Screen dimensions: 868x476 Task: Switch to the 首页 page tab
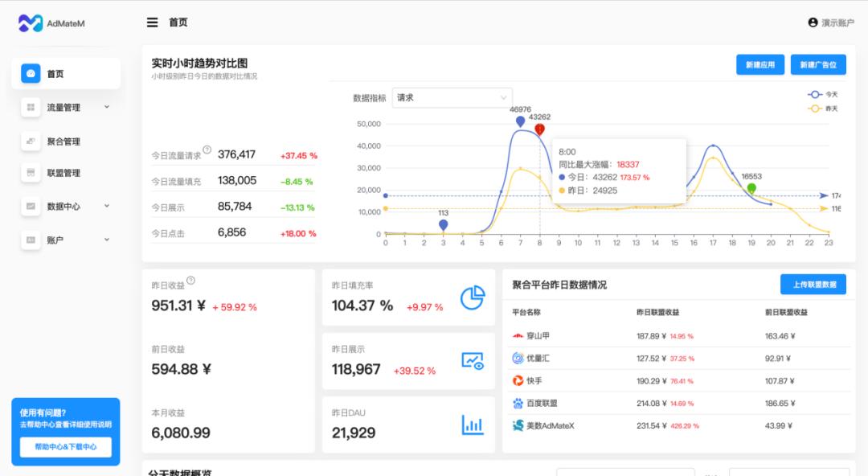point(178,23)
